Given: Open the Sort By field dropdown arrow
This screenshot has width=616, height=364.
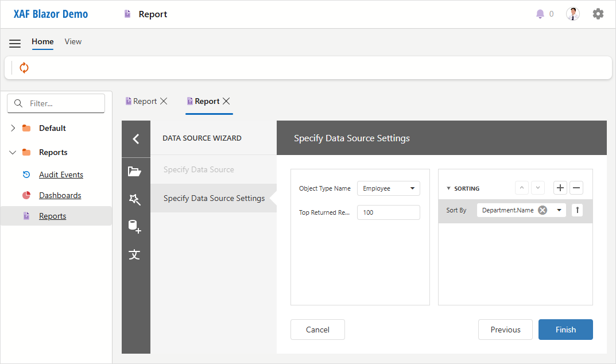Looking at the screenshot, I should point(559,210).
